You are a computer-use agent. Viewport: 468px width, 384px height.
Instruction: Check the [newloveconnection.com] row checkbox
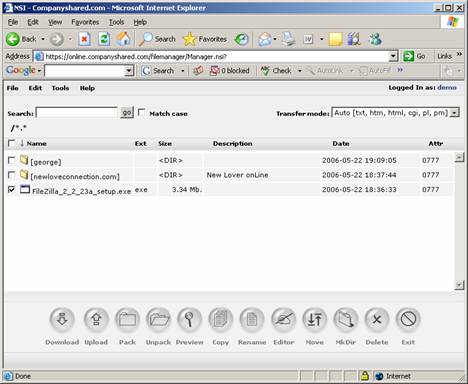point(11,175)
